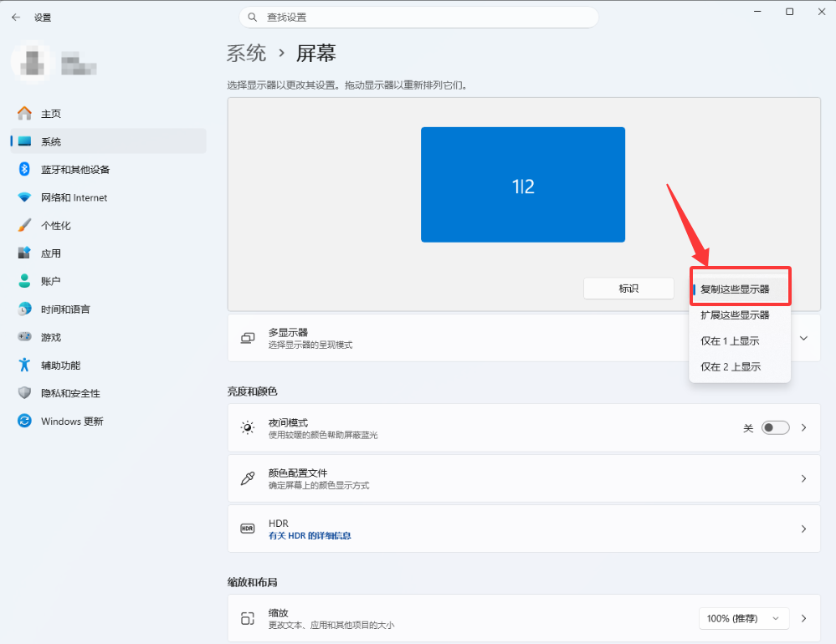The width and height of the screenshot is (836, 644).
Task: Click the user profile avatar
Action: point(32,62)
